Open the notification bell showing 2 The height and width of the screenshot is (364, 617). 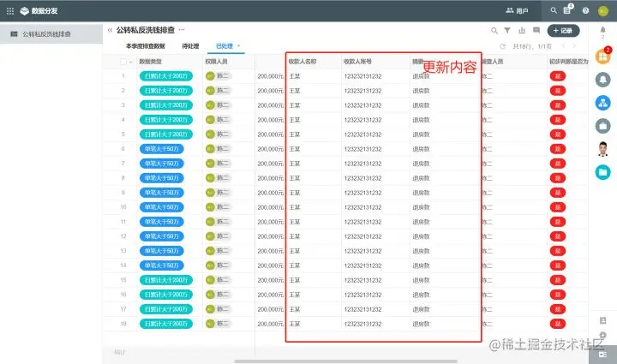pos(602,32)
